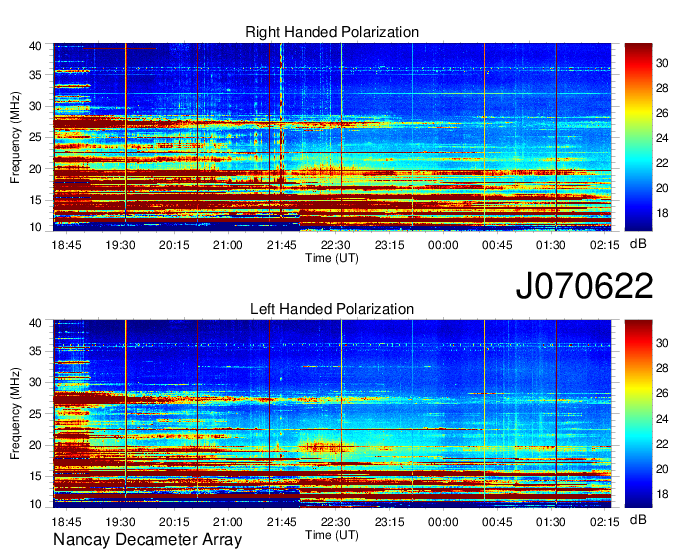Image resolution: width=680 pixels, height=552 pixels.
Task: Click the "19:30" time tick under the Right Handed plot
Action: click(x=120, y=245)
